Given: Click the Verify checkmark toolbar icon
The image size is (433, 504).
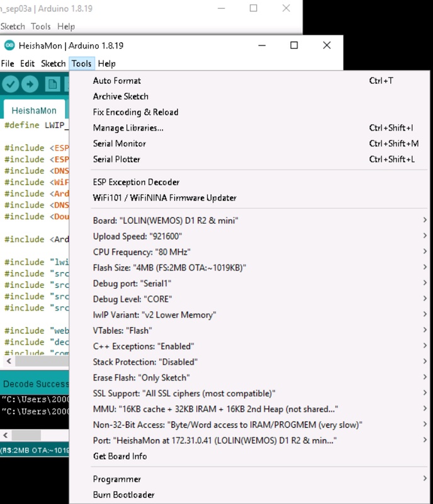Looking at the screenshot, I should click(x=11, y=84).
